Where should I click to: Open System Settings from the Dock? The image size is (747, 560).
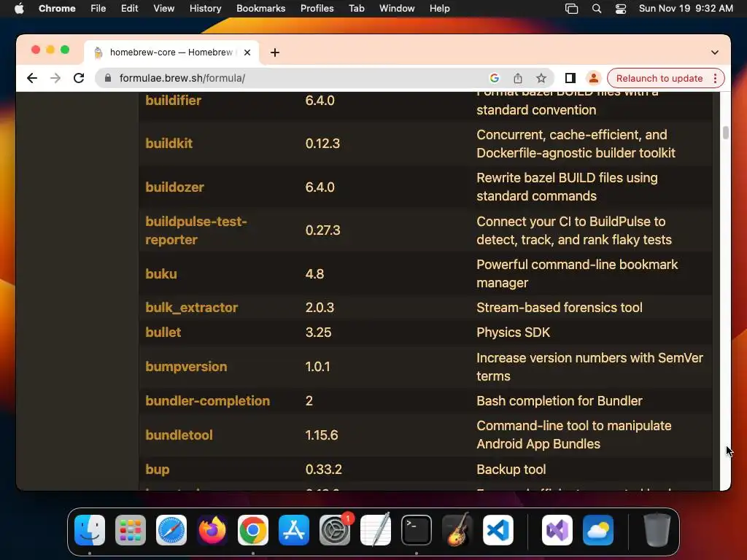(334, 530)
